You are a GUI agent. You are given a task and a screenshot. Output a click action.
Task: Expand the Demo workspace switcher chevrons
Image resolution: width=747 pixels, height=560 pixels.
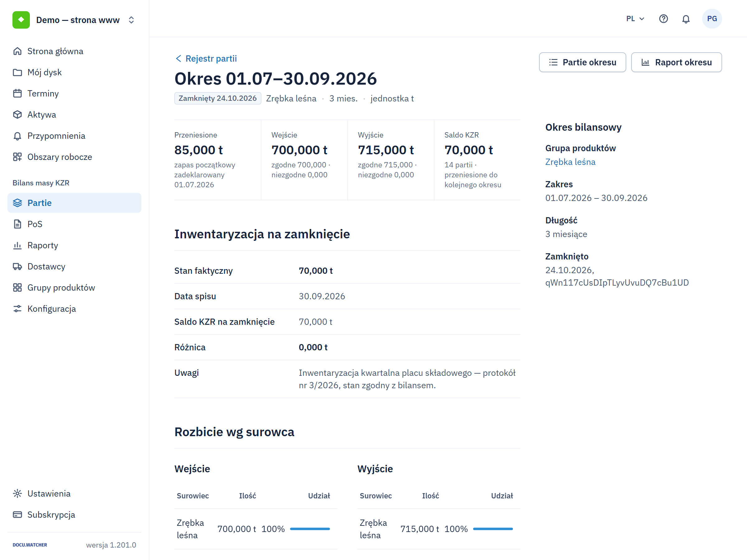(x=131, y=20)
